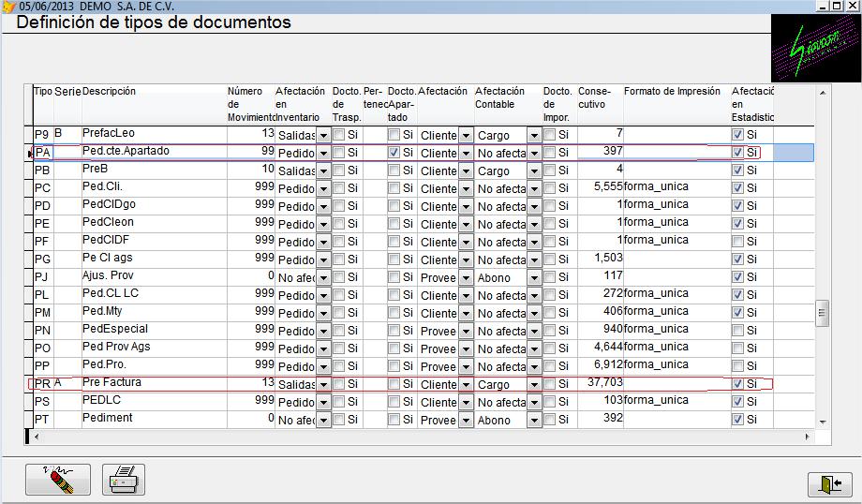Viewport: 862px width, 504px height.
Task: Check Docto. de Impor. for Pediment row
Action: click(x=549, y=420)
